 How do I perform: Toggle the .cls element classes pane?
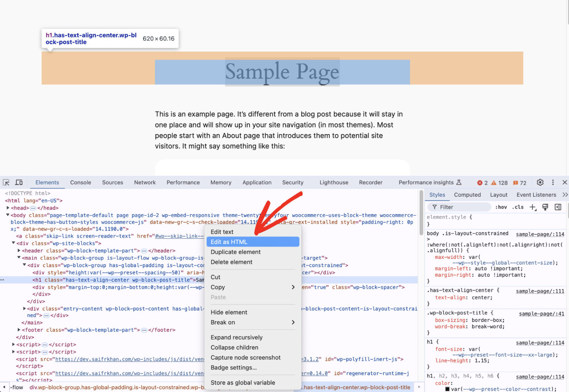(518, 207)
